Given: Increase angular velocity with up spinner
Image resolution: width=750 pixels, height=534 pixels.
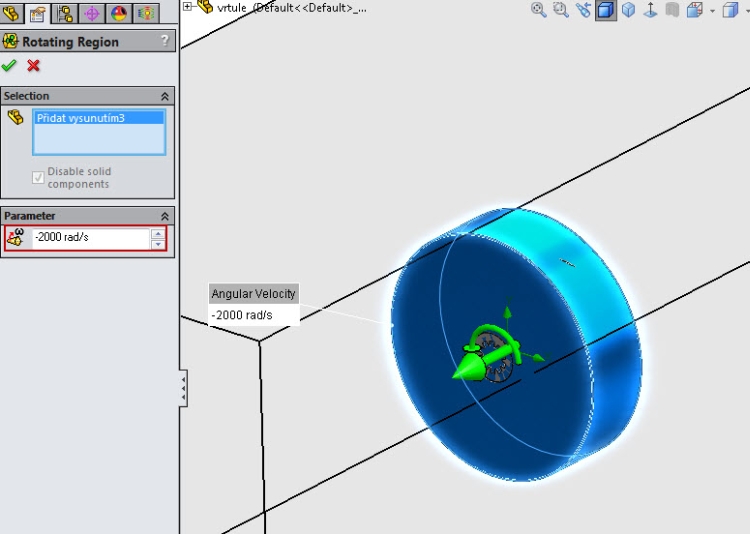Looking at the screenshot, I should (158, 234).
